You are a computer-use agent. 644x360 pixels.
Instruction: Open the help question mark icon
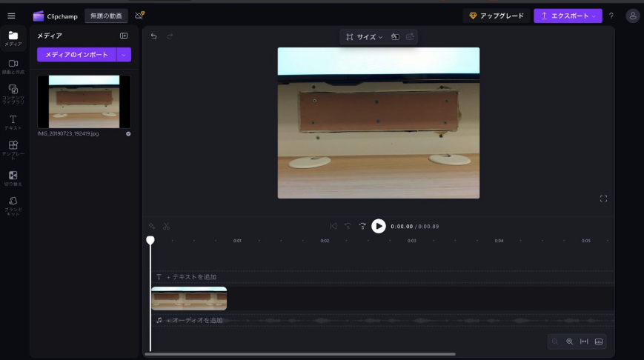611,16
